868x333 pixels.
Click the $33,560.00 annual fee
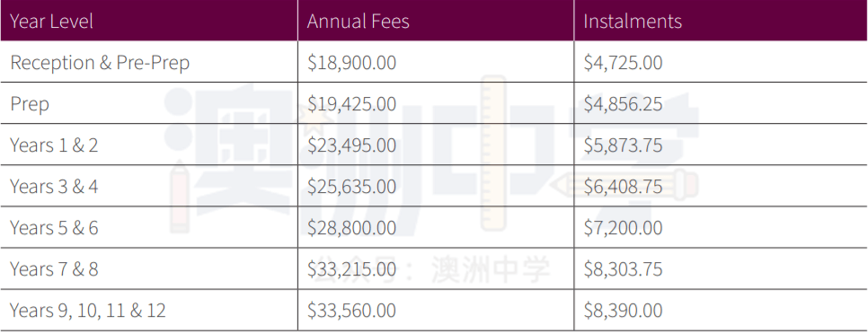click(x=351, y=311)
